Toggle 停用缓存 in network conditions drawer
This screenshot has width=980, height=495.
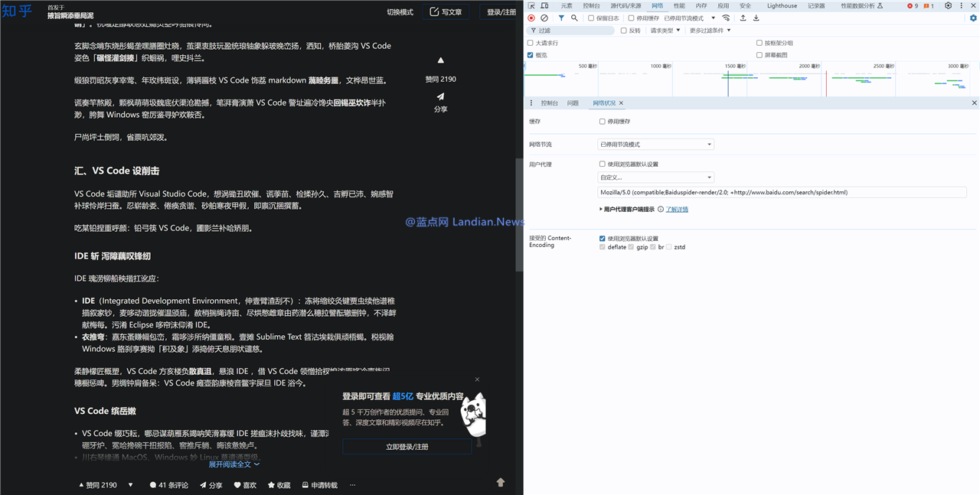pyautogui.click(x=602, y=122)
